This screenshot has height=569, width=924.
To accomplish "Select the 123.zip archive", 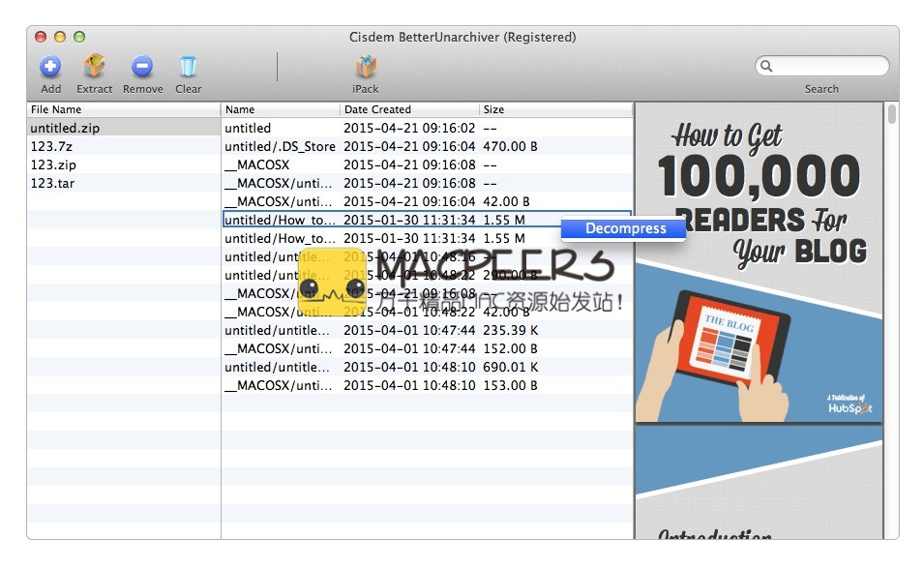I will (53, 165).
